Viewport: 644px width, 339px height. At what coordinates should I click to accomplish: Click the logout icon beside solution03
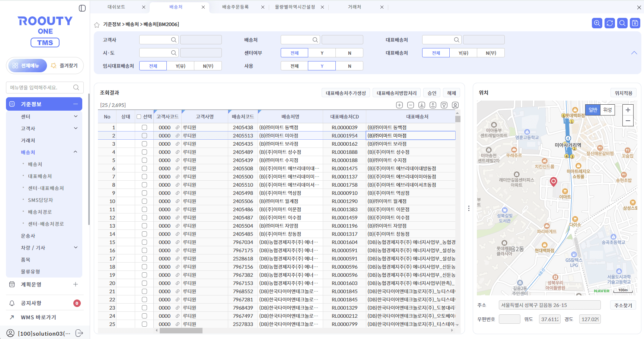[x=79, y=333]
